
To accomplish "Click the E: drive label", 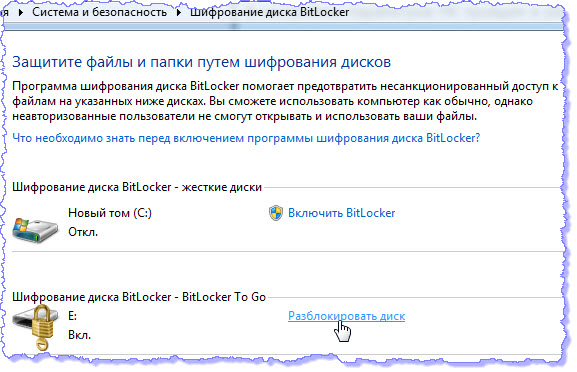I will point(72,316).
